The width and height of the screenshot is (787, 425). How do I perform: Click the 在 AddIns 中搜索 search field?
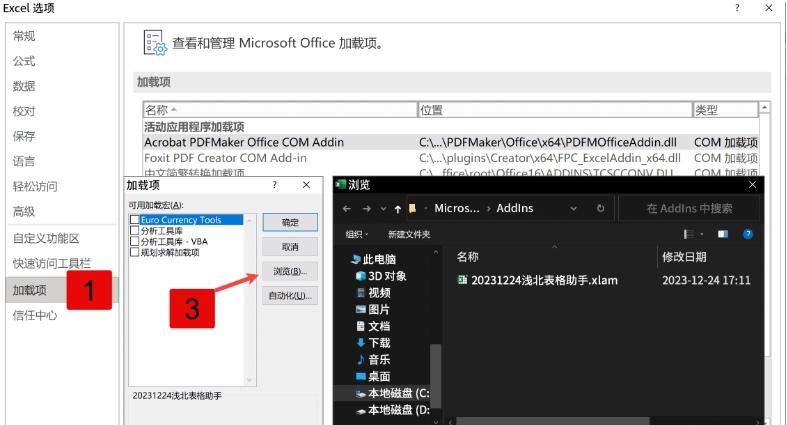(689, 208)
